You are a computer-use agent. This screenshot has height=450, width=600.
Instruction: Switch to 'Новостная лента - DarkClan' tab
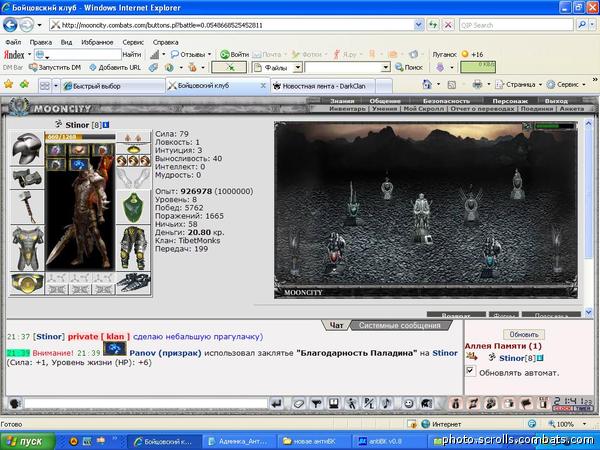(323, 86)
